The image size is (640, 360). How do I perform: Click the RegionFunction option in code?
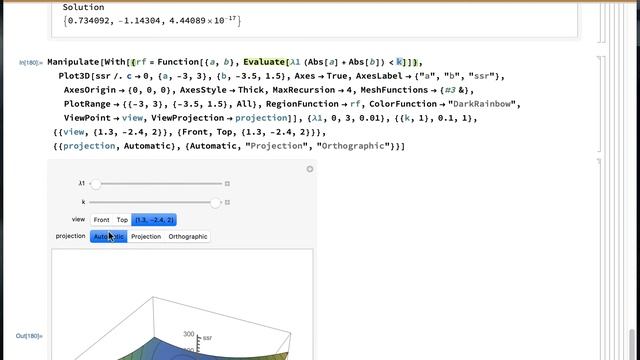[302, 104]
